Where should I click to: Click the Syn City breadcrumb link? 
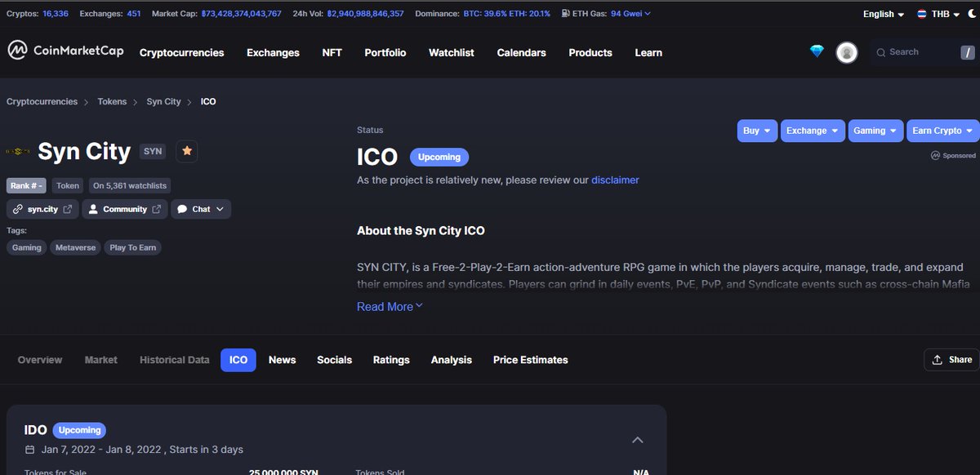163,102
